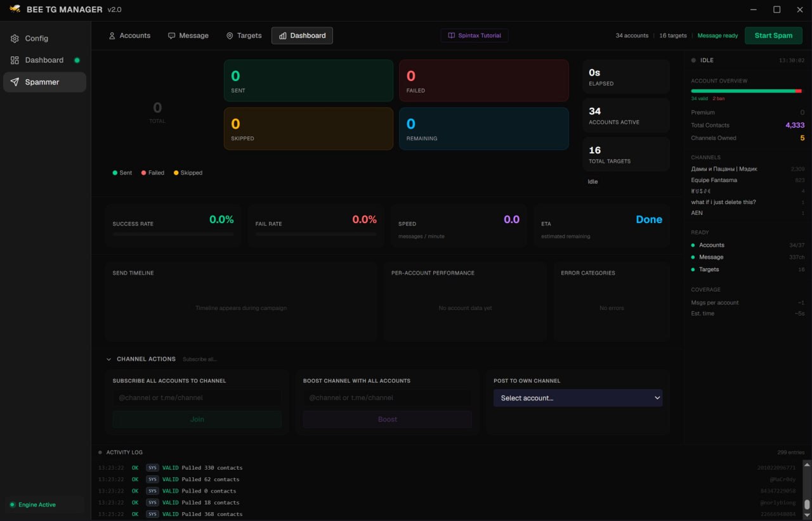Screen dimensions: 812x521
Task: Click the Start Spam button
Action: click(773, 35)
